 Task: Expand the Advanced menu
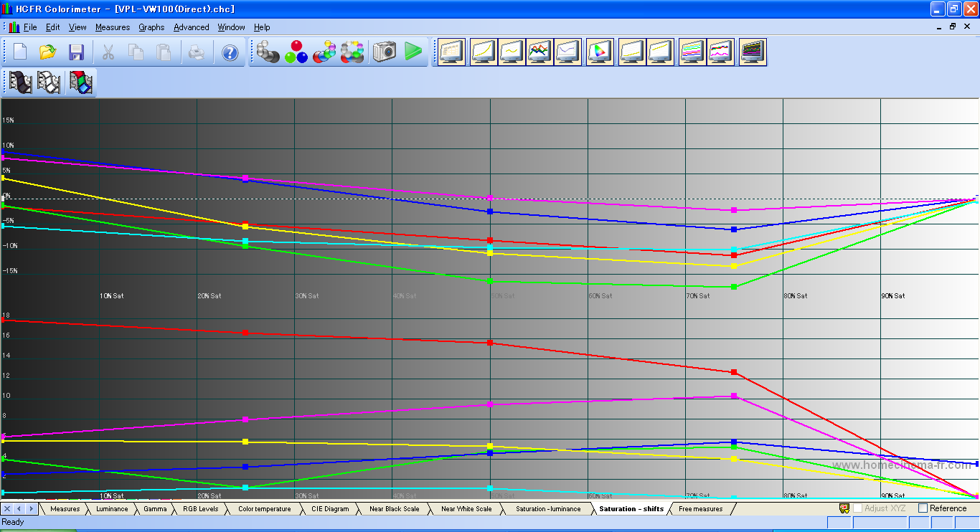(x=192, y=27)
